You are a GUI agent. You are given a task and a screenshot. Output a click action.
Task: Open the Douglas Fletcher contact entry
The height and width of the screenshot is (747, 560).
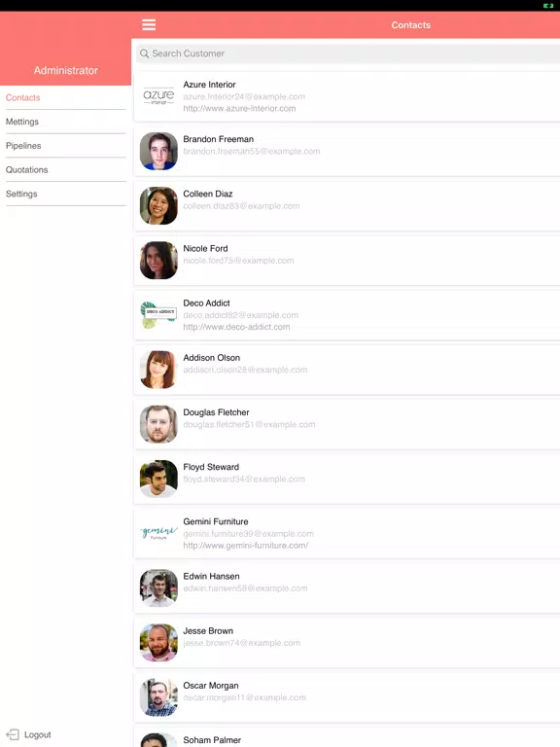click(347, 424)
